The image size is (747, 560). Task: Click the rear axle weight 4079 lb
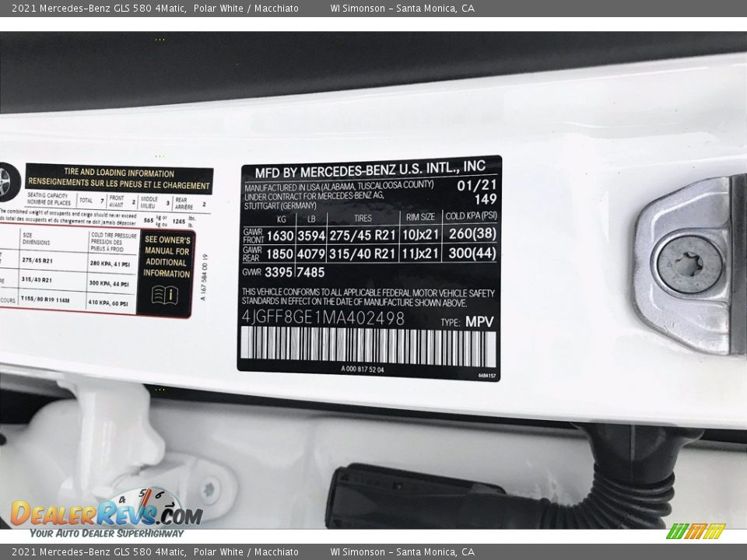coord(311,254)
